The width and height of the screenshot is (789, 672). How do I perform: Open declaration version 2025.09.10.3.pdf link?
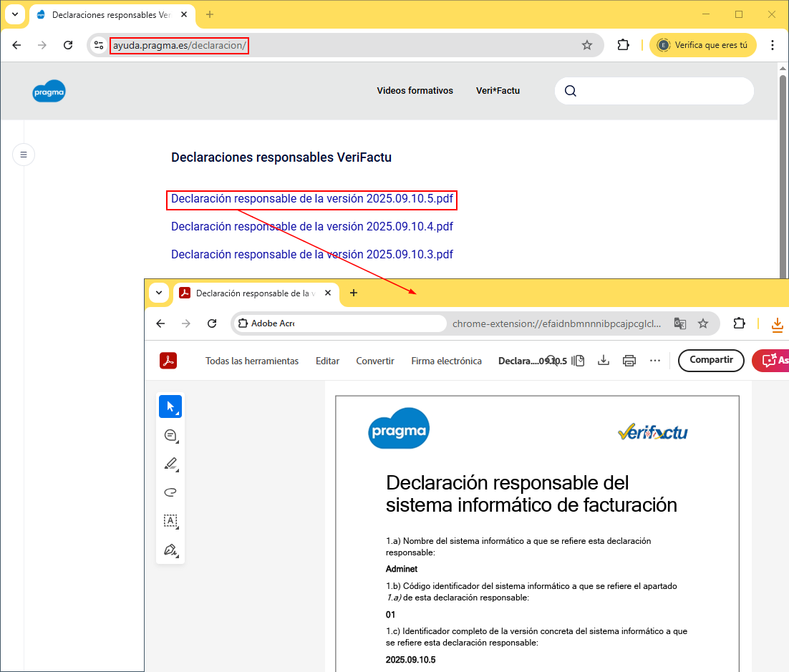tap(312, 255)
